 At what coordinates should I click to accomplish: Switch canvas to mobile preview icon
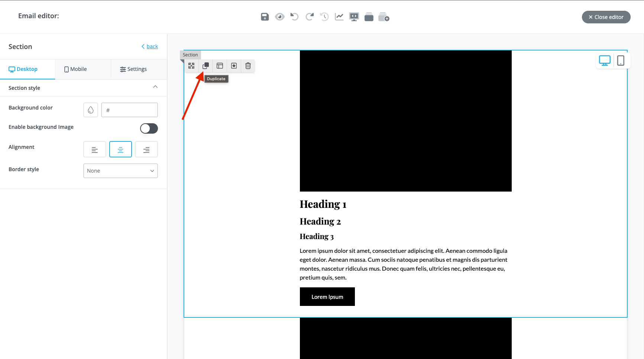(621, 61)
